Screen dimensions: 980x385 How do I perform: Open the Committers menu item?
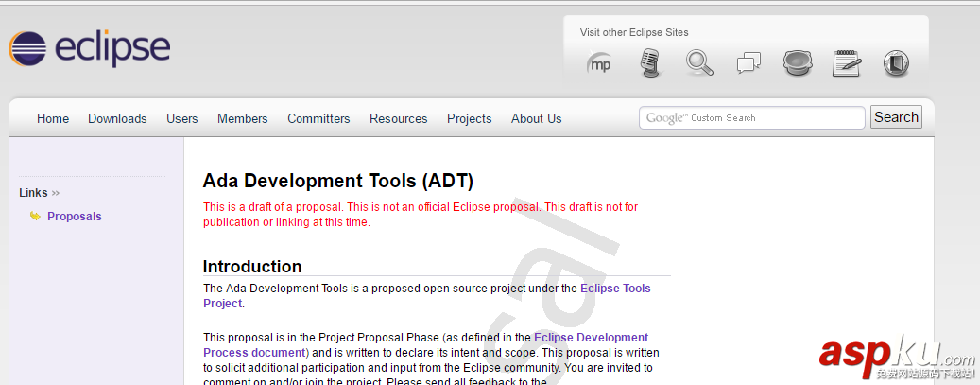pos(318,118)
